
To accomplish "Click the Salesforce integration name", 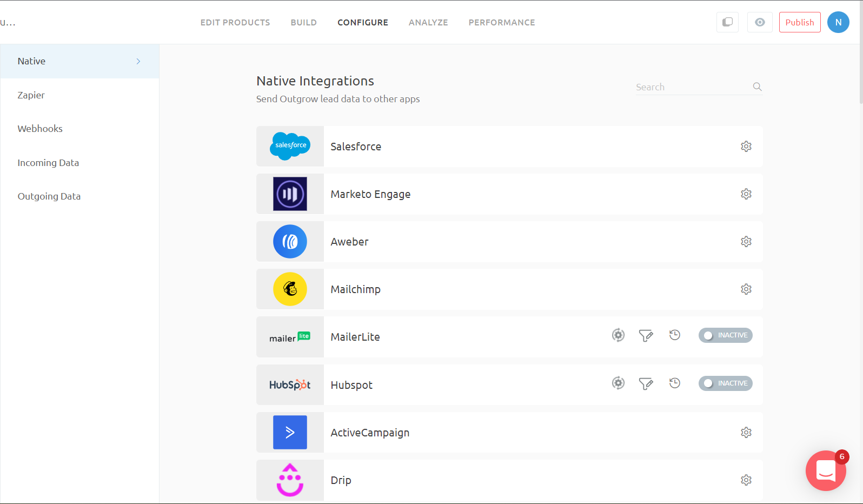I will click(356, 147).
